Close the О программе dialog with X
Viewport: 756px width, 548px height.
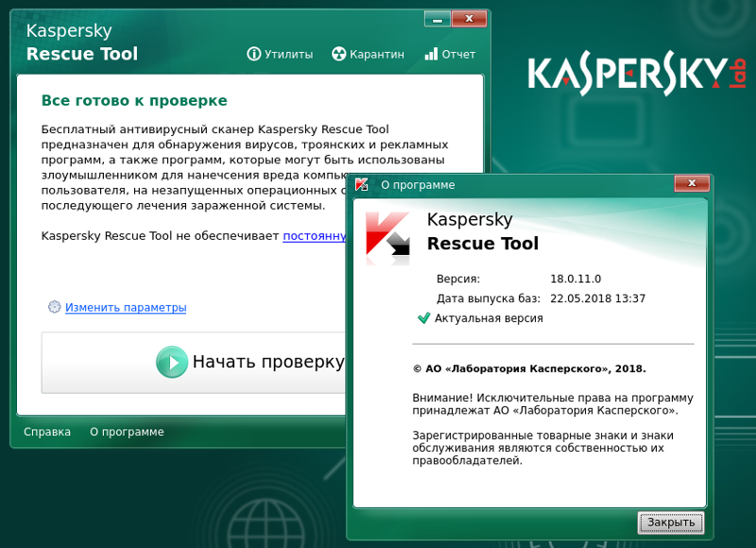[692, 183]
